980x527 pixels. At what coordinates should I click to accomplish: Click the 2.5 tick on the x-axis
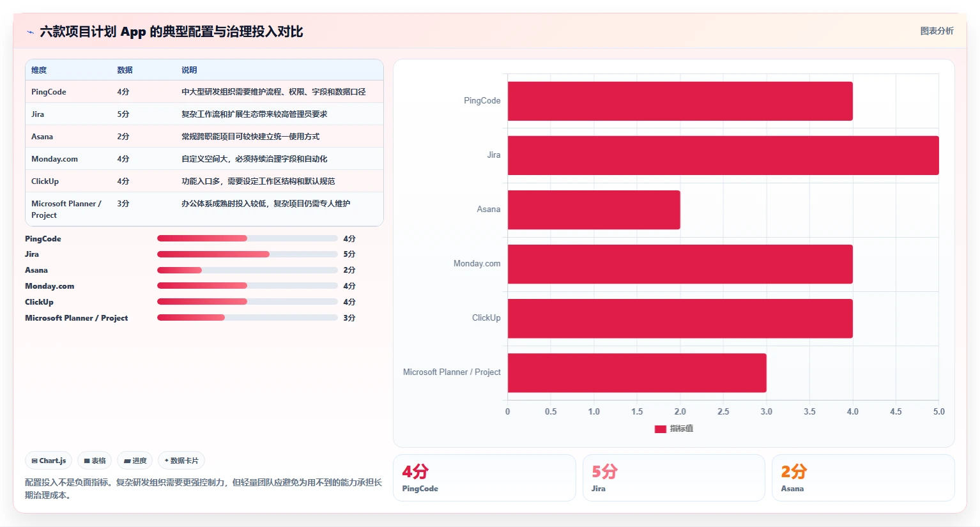pos(723,412)
